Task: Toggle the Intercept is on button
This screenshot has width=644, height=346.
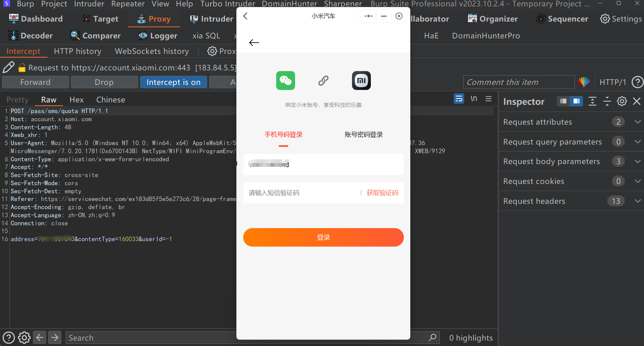Action: point(173,82)
